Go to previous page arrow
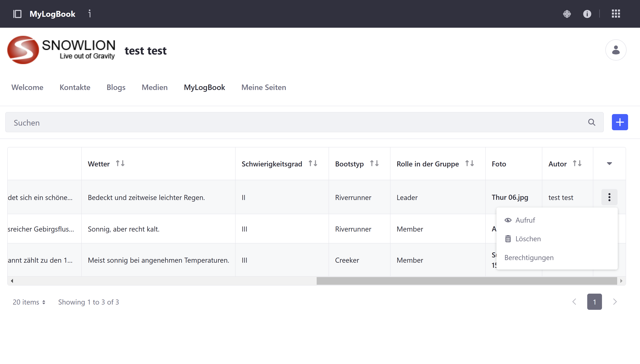Screen dimensions: 640x364 (574, 302)
